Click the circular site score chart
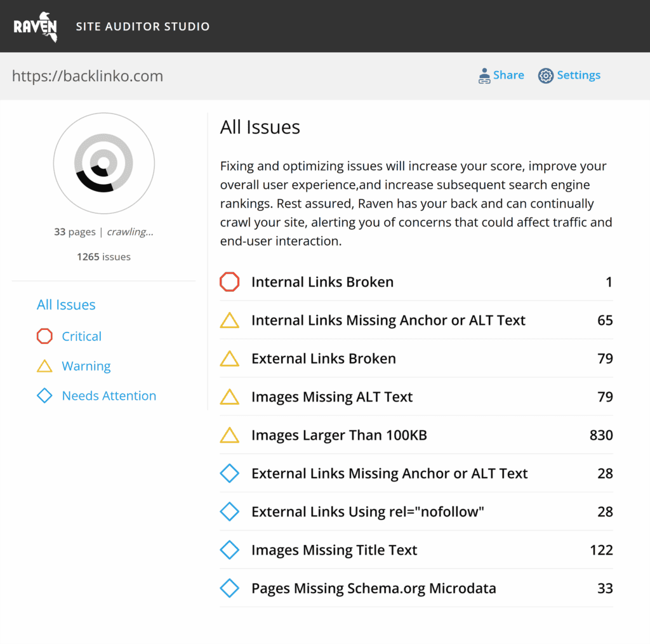The height and width of the screenshot is (644, 650). point(103,164)
